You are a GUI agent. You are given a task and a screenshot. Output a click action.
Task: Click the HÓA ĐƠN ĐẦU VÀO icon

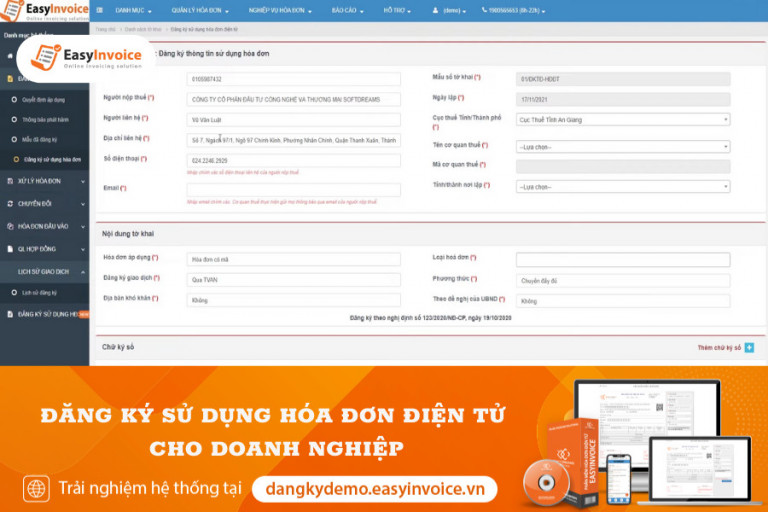tap(10, 226)
